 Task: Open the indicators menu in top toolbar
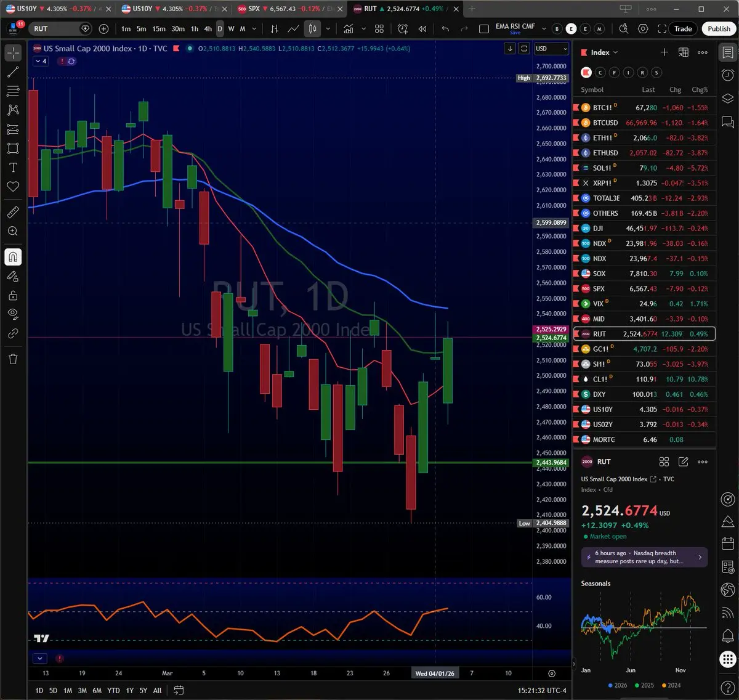(x=349, y=29)
